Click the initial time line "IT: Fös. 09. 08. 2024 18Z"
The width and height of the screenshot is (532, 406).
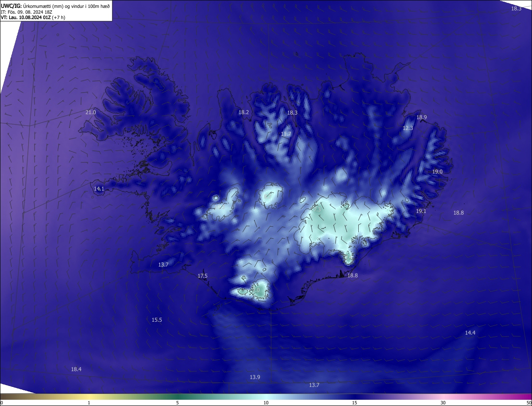26,12
